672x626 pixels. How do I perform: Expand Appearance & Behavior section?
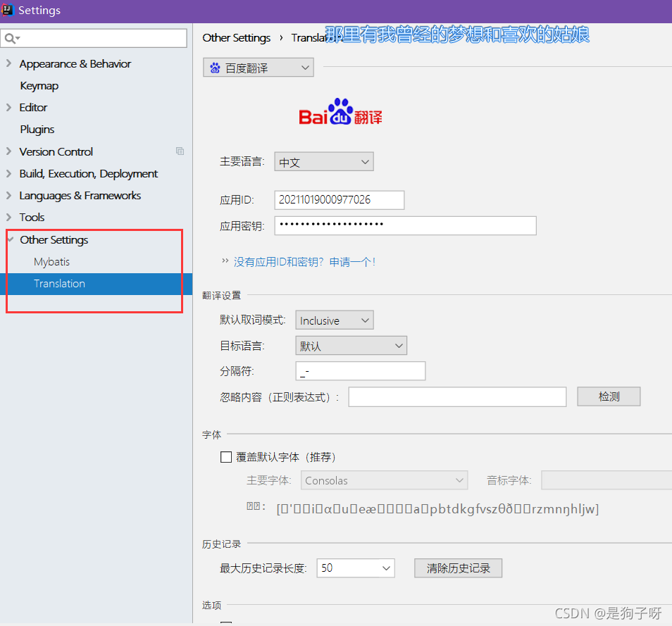pyautogui.click(x=8, y=63)
